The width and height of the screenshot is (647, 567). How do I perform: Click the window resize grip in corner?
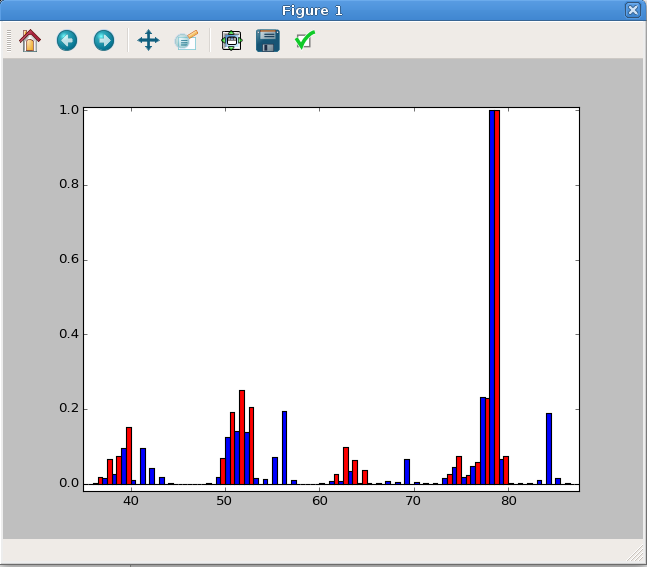pos(636,553)
